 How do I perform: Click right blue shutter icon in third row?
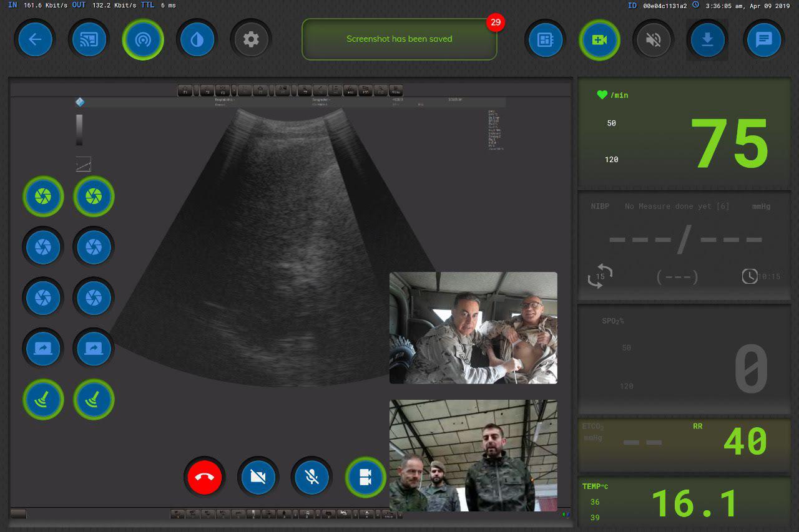[x=94, y=297]
